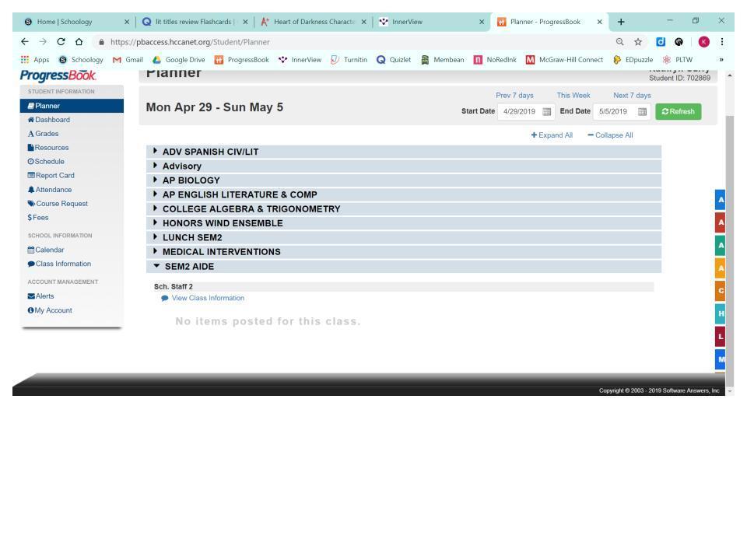Open NoRedInk bookmark

[495, 60]
